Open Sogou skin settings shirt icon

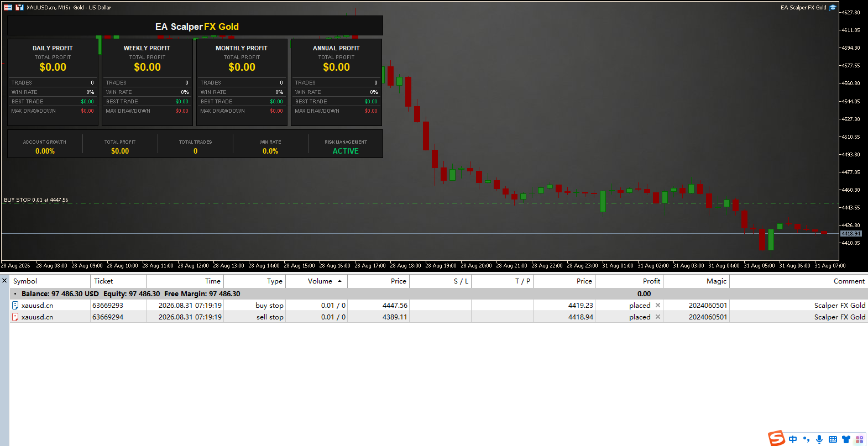(846, 439)
